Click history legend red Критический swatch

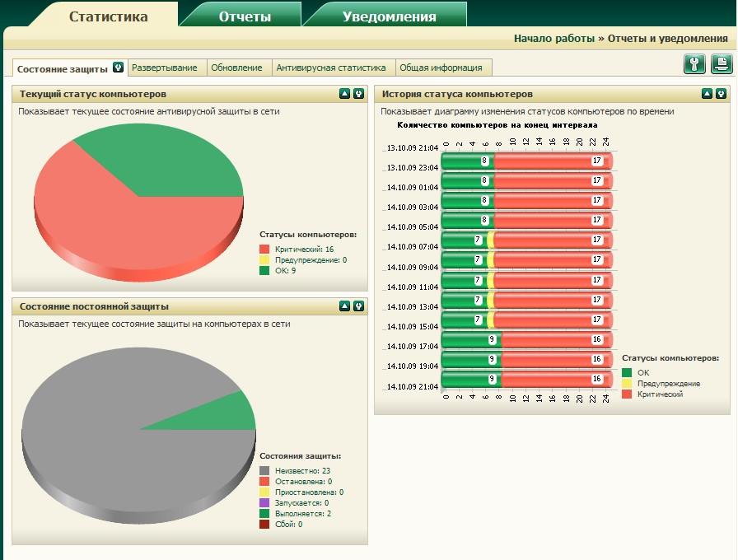(x=627, y=394)
